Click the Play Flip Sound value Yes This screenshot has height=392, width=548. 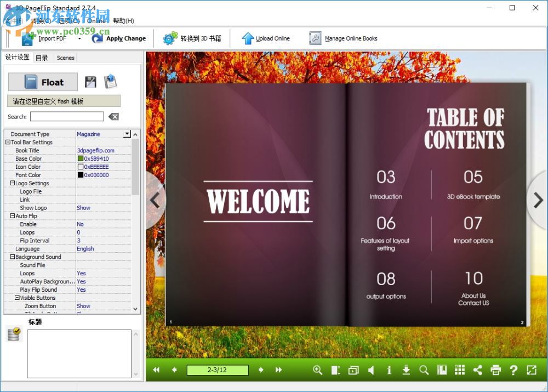pos(82,289)
